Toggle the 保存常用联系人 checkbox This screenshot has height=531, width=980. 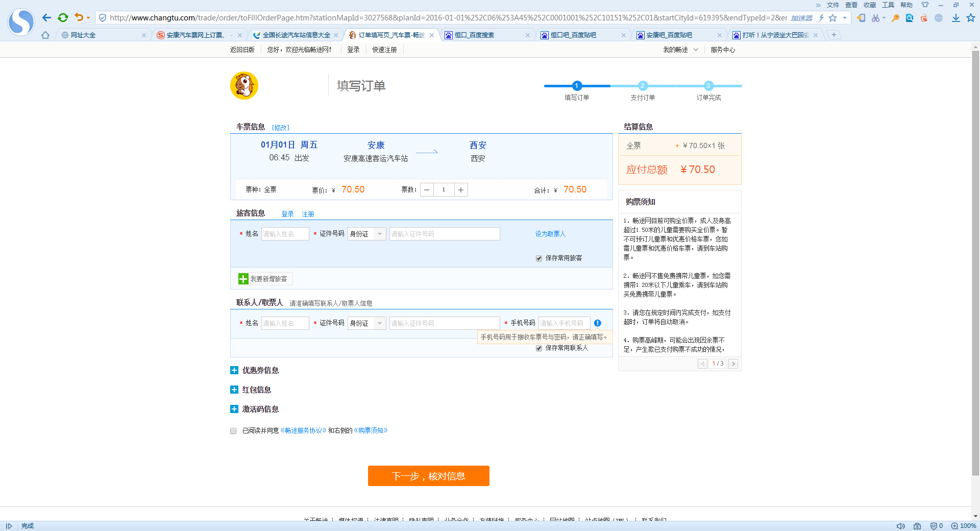[539, 348]
